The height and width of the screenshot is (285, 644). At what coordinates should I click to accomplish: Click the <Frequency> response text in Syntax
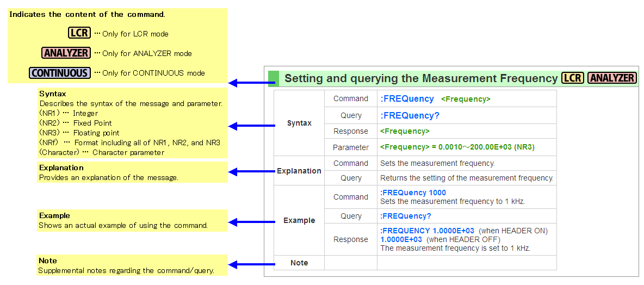[405, 131]
